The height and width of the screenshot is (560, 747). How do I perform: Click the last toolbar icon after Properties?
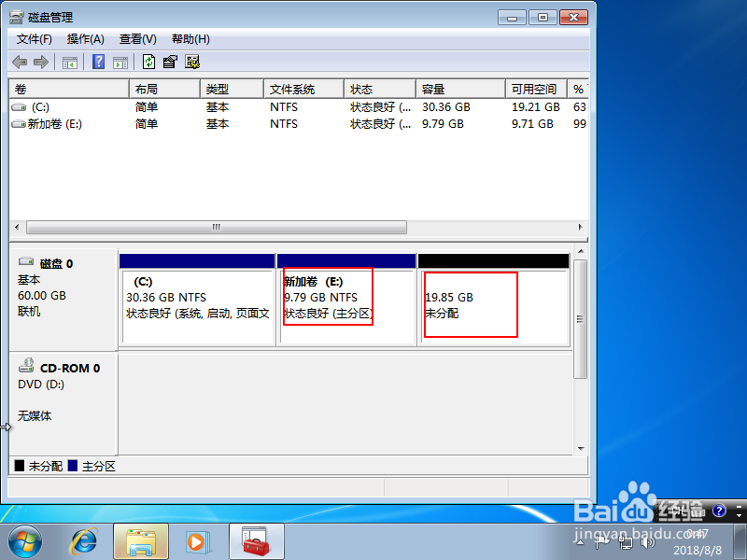[192, 62]
